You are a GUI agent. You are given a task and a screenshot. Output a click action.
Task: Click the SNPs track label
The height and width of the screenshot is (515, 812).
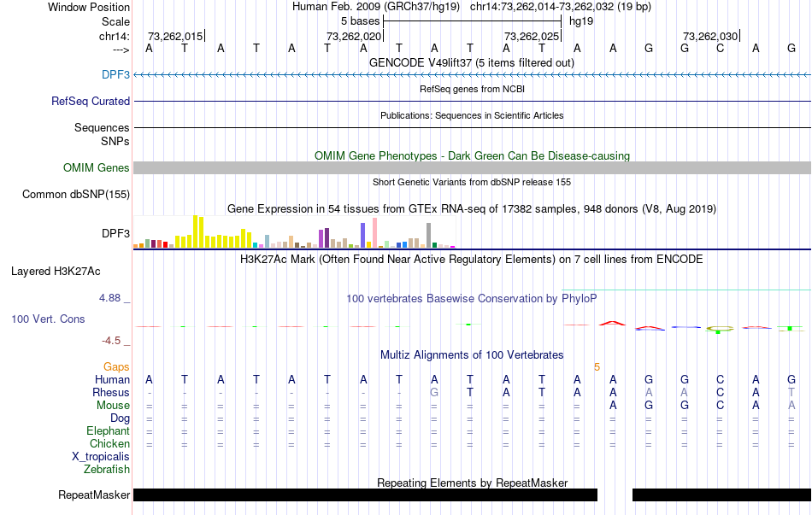pos(115,141)
